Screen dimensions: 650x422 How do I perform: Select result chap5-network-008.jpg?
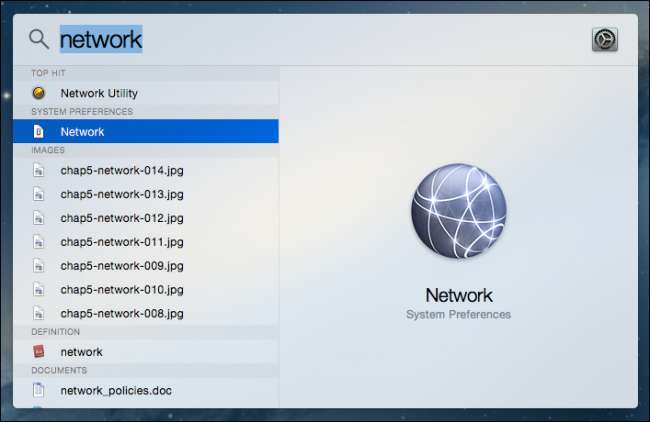coord(146,313)
